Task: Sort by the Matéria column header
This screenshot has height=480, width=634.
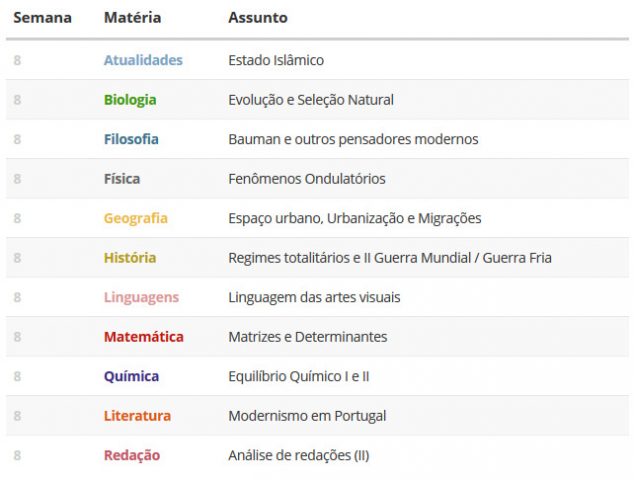Action: tap(132, 18)
